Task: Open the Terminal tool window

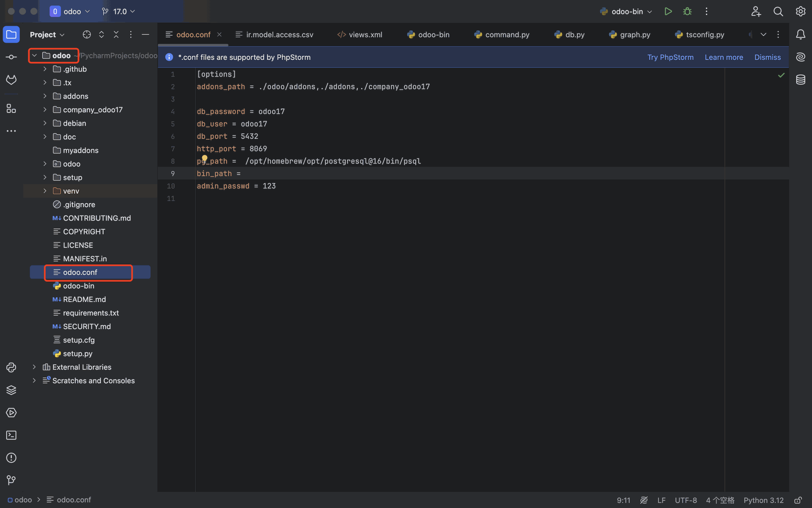Action: pos(11,435)
